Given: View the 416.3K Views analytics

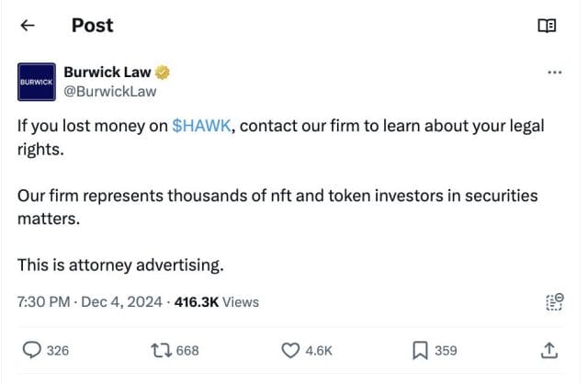Looking at the screenshot, I should [217, 302].
